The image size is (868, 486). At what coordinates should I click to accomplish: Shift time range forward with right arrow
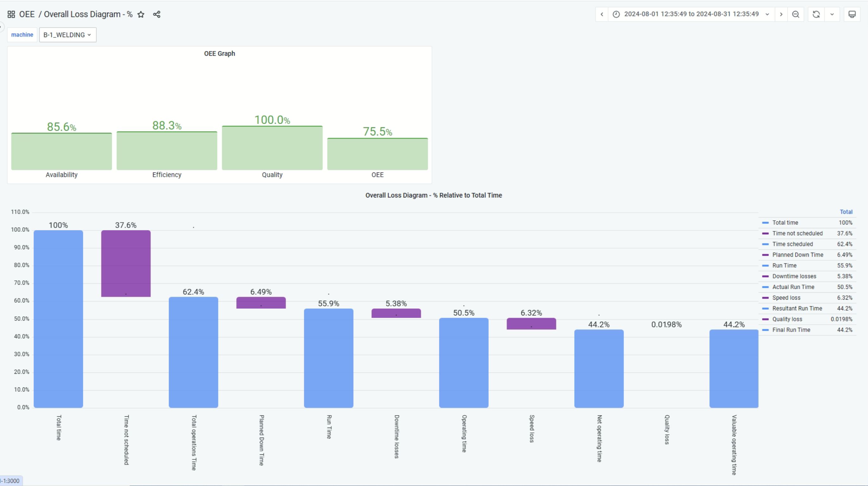tap(781, 14)
